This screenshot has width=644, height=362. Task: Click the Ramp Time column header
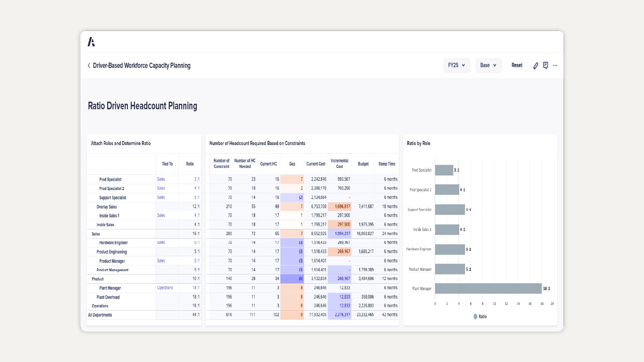pyautogui.click(x=387, y=164)
